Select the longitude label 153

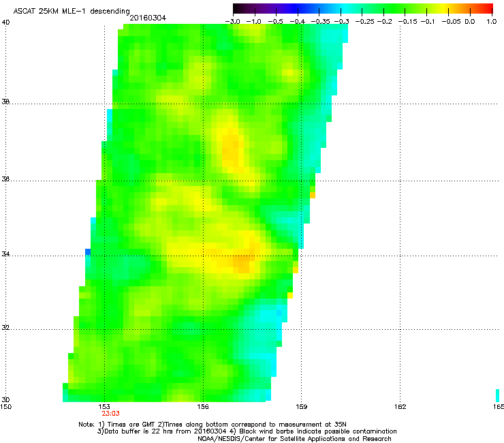point(104,407)
